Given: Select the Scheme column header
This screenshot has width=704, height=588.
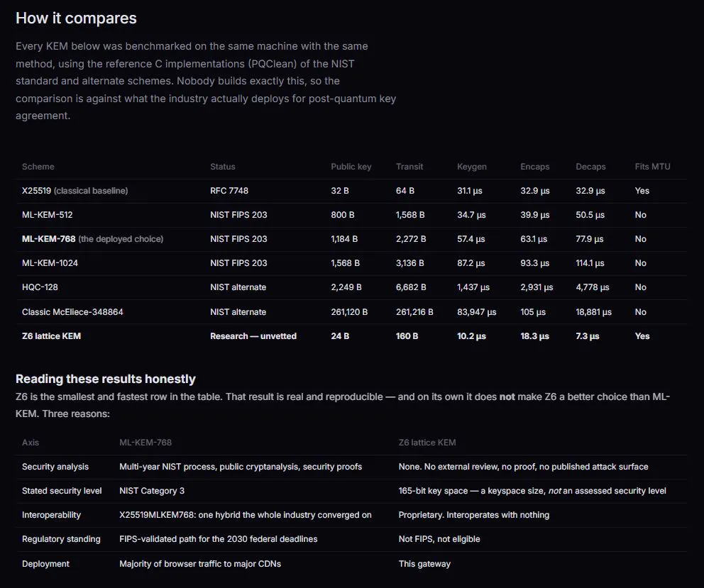Looking at the screenshot, I should coord(38,167).
